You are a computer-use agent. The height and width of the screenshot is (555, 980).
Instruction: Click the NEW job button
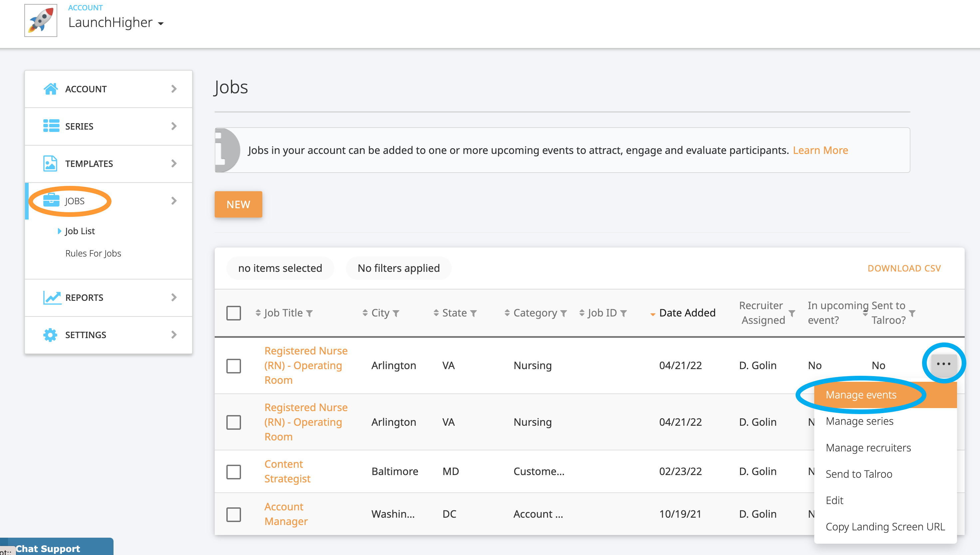238,204
